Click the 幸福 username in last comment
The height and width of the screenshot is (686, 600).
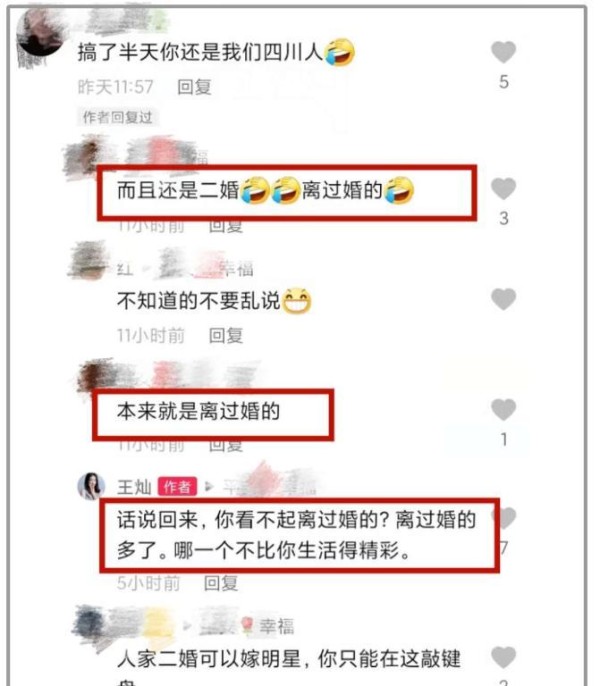(x=277, y=626)
